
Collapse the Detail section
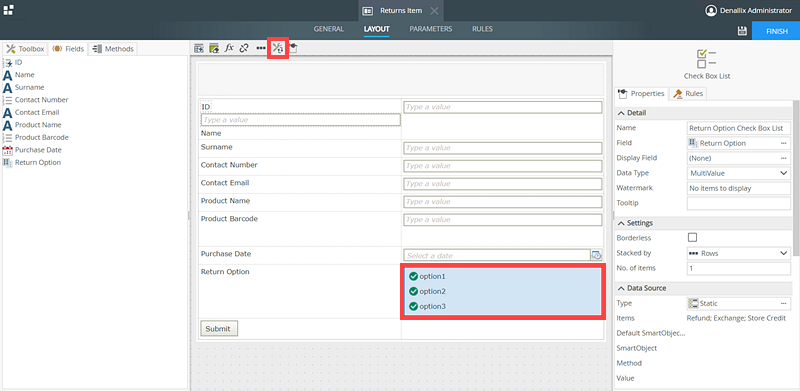tap(621, 113)
